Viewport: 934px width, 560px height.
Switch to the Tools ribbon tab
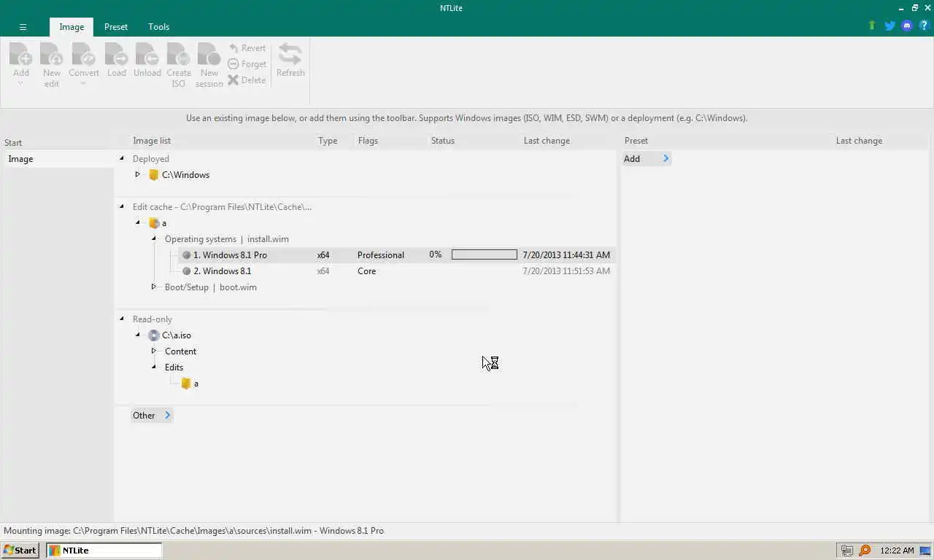pos(158,27)
